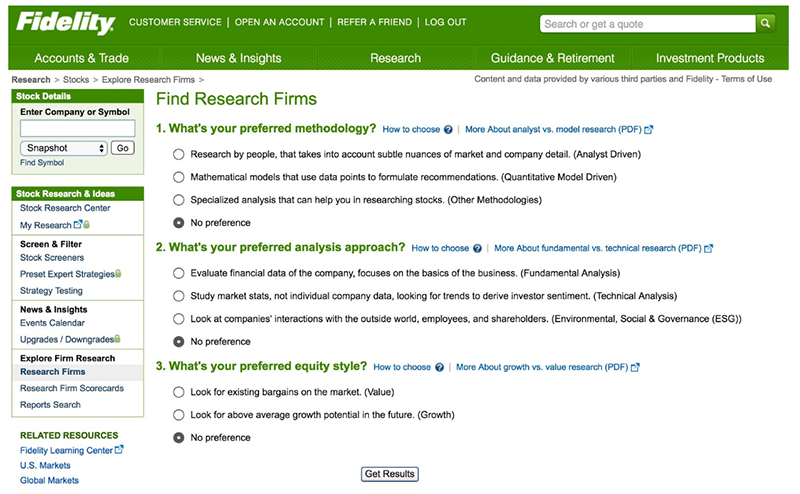800x494 pixels.
Task: Select Analyst Driven methodology radio button
Action: pyautogui.click(x=179, y=155)
